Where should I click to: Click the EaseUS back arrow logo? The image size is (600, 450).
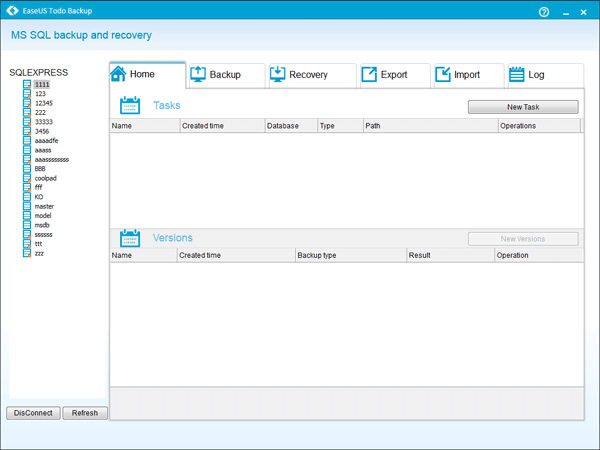click(x=12, y=12)
